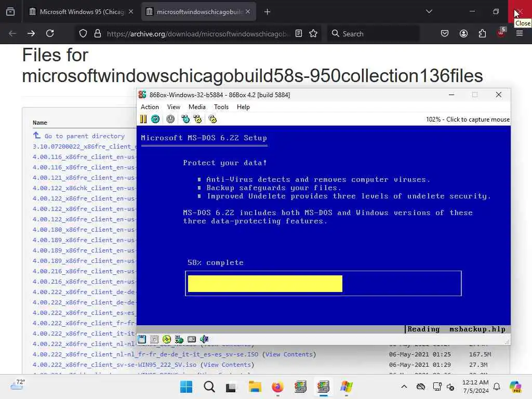The image size is (532, 399).
Task: Click the floppy disk A status icon
Action: click(142, 339)
